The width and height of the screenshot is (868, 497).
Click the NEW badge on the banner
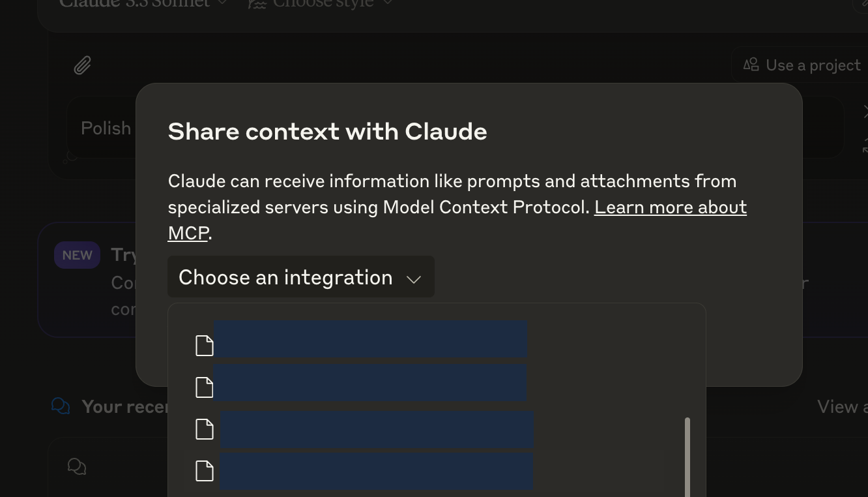77,255
